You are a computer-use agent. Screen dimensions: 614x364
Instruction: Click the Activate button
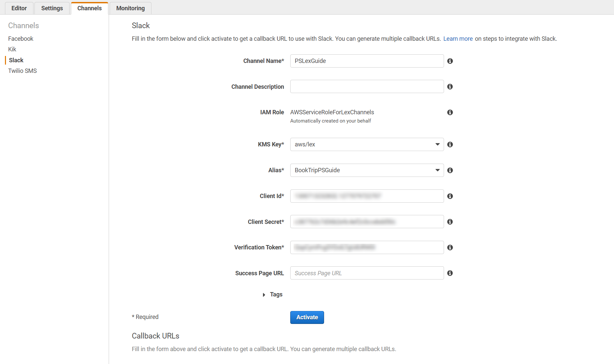pos(307,317)
